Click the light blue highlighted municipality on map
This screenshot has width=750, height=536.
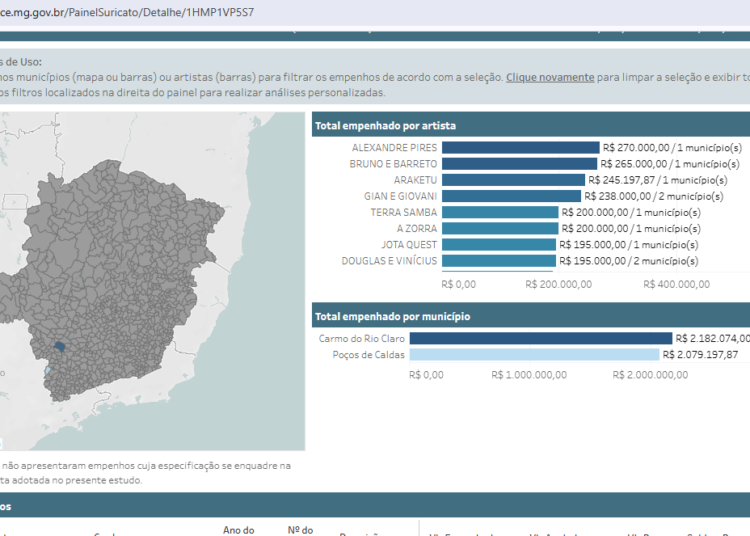(48, 371)
